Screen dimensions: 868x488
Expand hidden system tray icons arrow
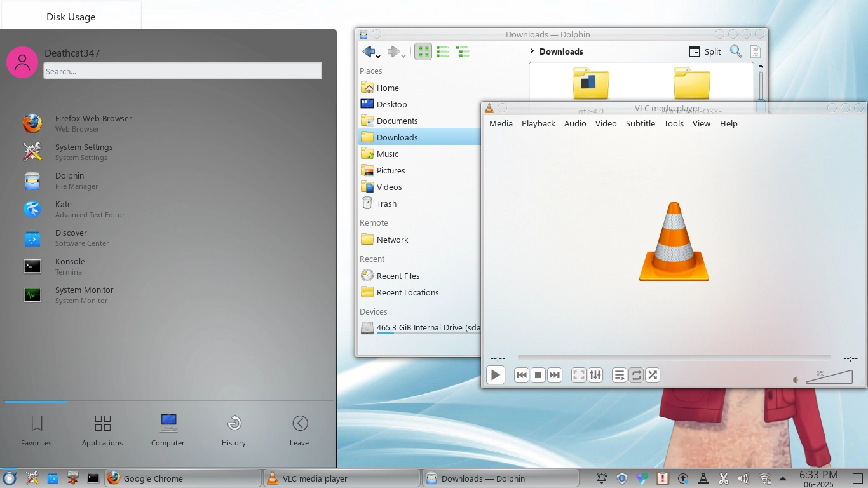pos(783,478)
